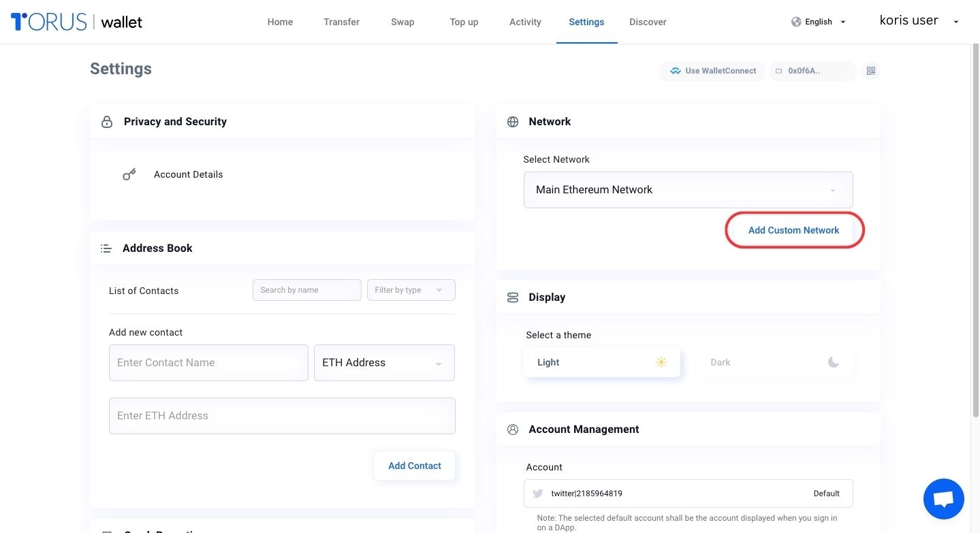Expand the Select Network dropdown
Image resolution: width=980 pixels, height=533 pixels.
688,190
